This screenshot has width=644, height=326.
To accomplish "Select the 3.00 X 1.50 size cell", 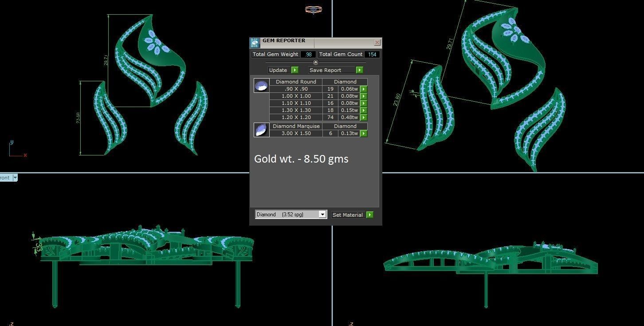I will (x=296, y=133).
